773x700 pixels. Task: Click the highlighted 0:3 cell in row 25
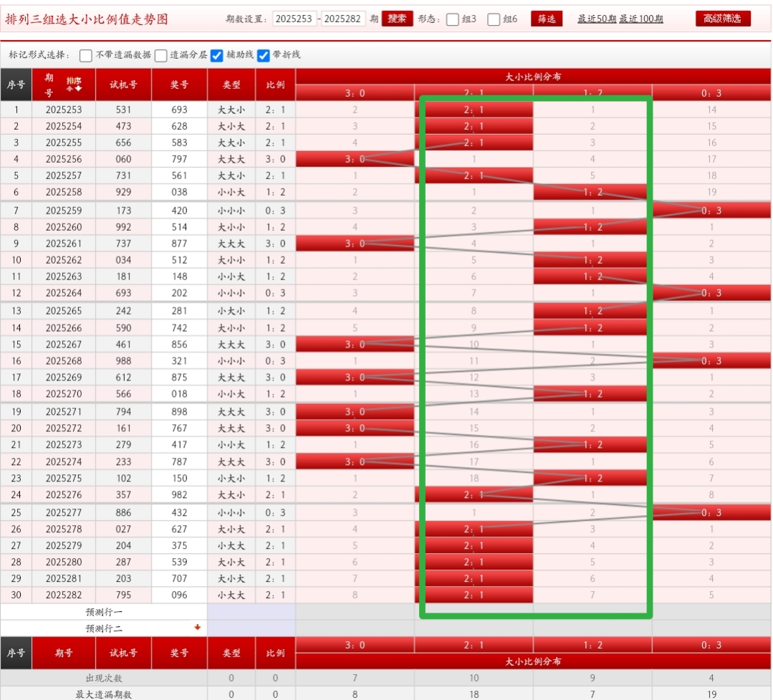coord(711,513)
